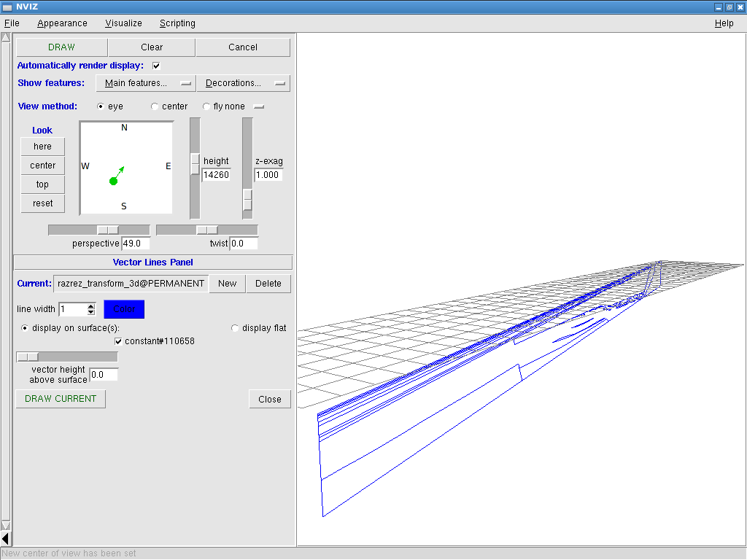This screenshot has width=747, height=560.
Task: Expand the Decorations dropdown
Action: 243,83
